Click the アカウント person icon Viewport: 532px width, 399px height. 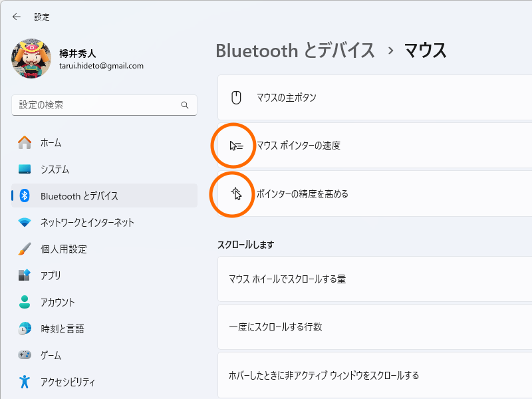24,302
